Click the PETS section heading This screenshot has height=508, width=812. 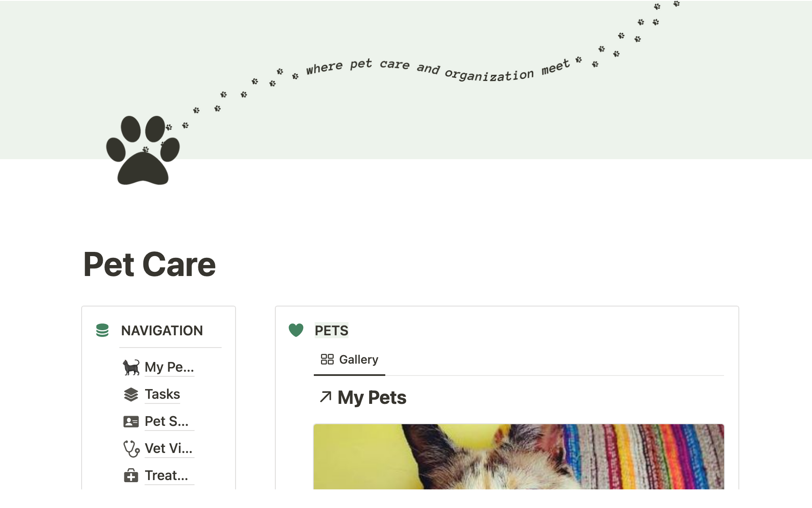point(332,331)
